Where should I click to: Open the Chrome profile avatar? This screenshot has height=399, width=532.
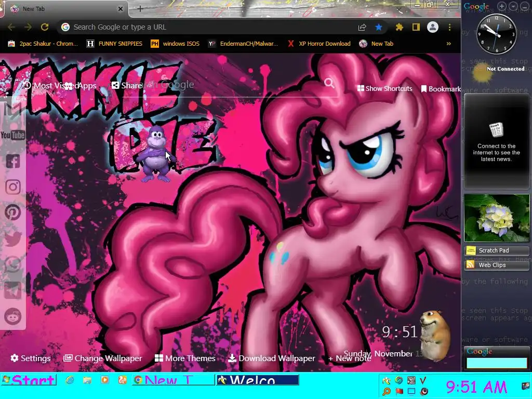(433, 27)
